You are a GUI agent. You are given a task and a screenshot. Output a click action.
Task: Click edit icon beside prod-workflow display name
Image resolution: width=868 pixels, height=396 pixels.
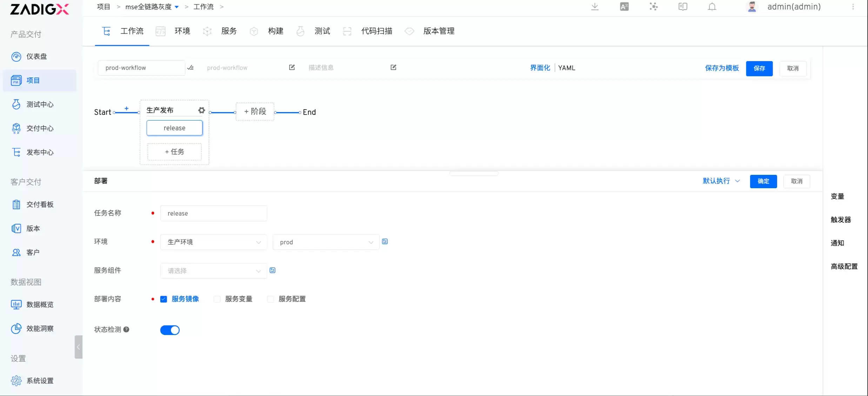tap(292, 67)
